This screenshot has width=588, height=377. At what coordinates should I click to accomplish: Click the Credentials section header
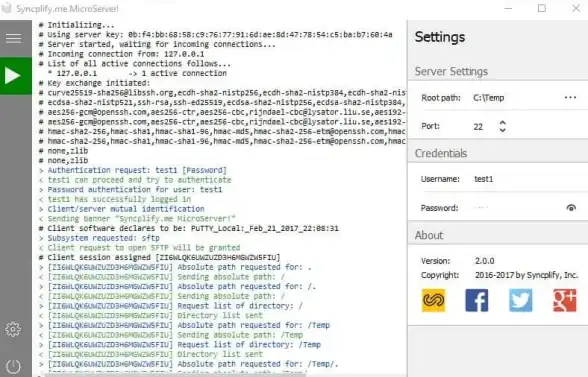click(441, 153)
